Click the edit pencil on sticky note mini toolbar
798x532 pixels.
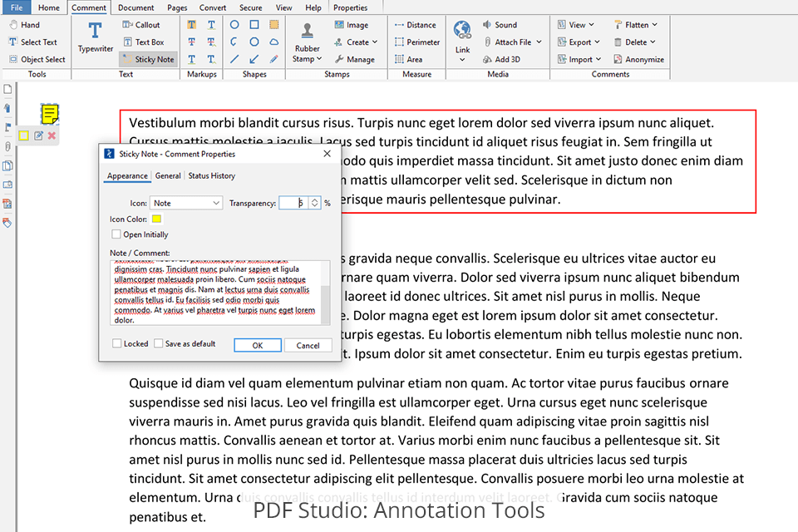(38, 135)
